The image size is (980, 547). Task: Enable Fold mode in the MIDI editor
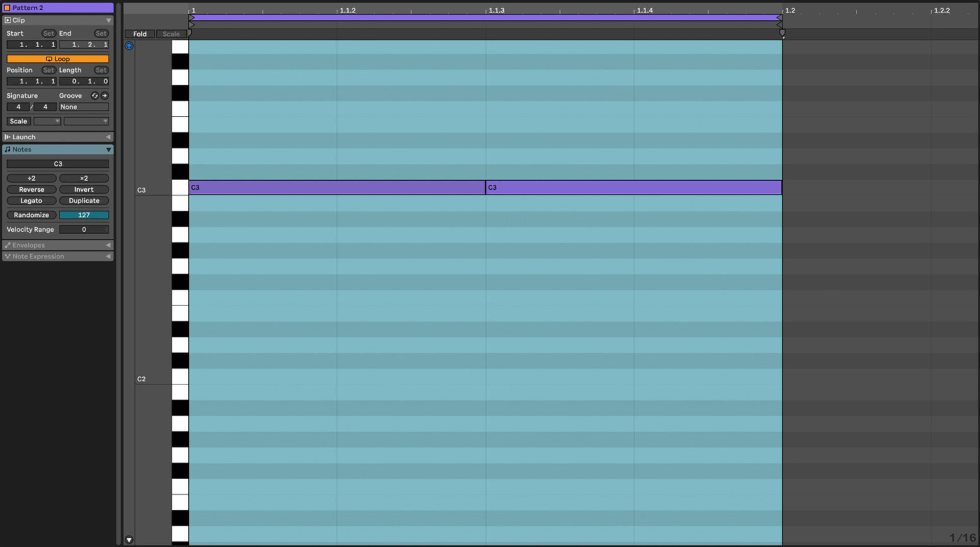pos(139,34)
